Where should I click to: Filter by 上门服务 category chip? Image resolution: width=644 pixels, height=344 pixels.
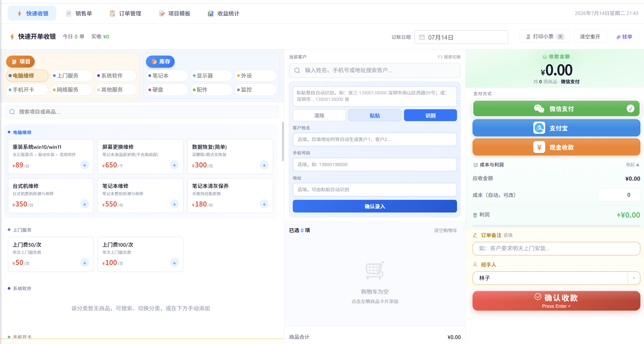pyautogui.click(x=72, y=76)
